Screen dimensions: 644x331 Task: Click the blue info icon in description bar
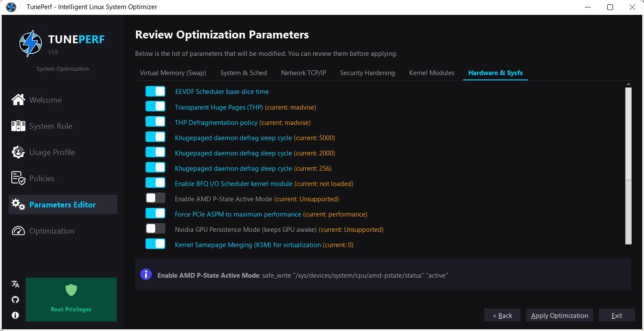pos(146,274)
